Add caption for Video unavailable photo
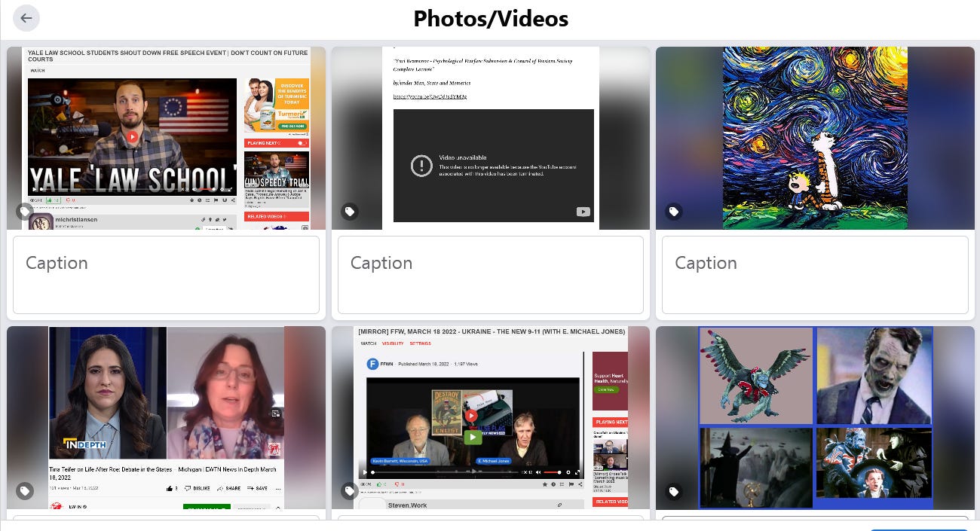 (x=491, y=275)
